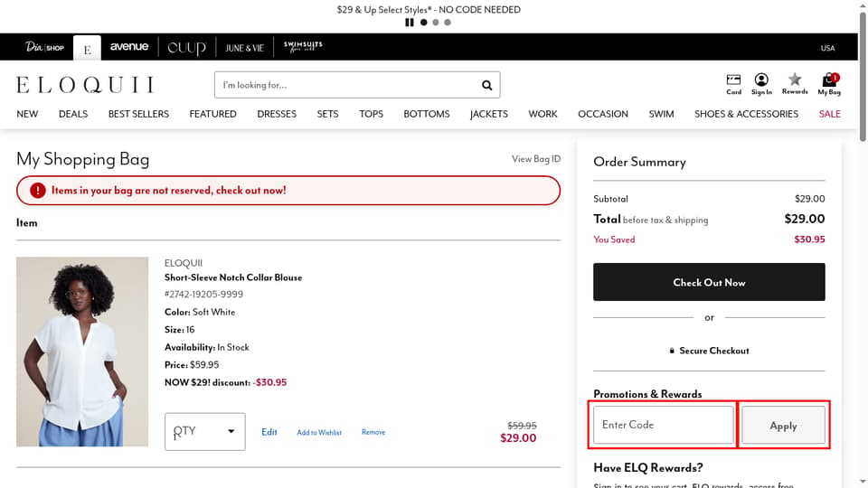Viewport: 868px width, 488px height.
Task: Open the blouse product thumbnail
Action: tap(82, 352)
